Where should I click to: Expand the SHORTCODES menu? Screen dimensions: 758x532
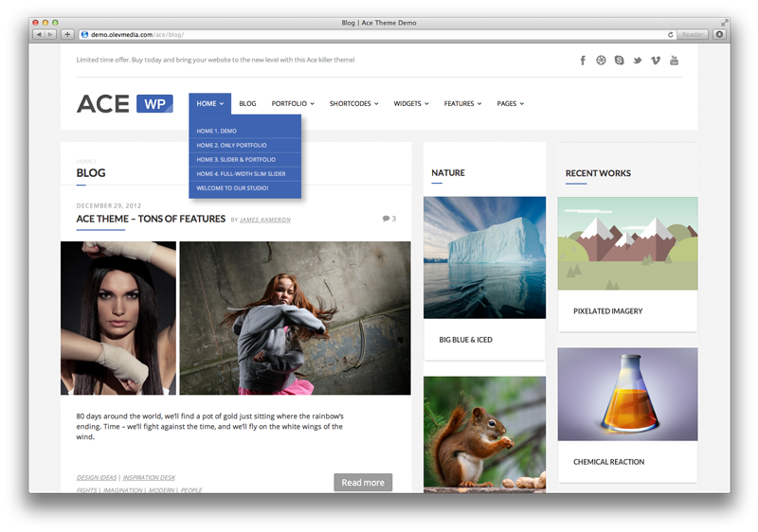pos(353,103)
